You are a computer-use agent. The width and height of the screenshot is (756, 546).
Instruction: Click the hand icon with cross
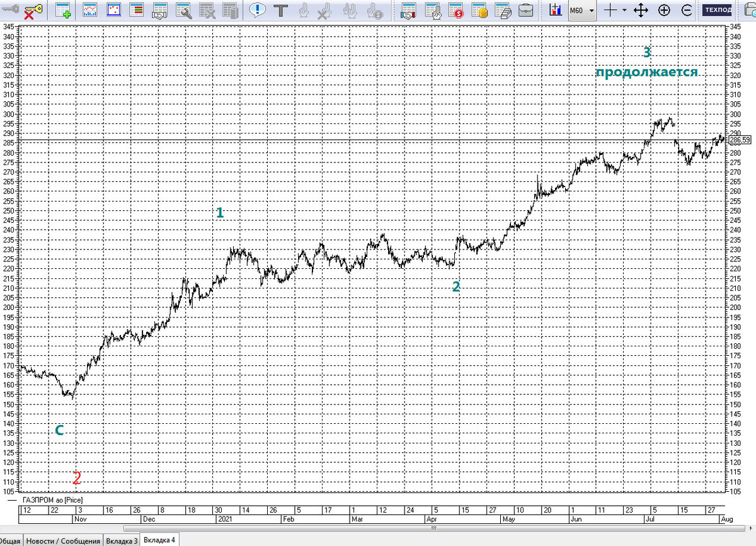[324, 10]
